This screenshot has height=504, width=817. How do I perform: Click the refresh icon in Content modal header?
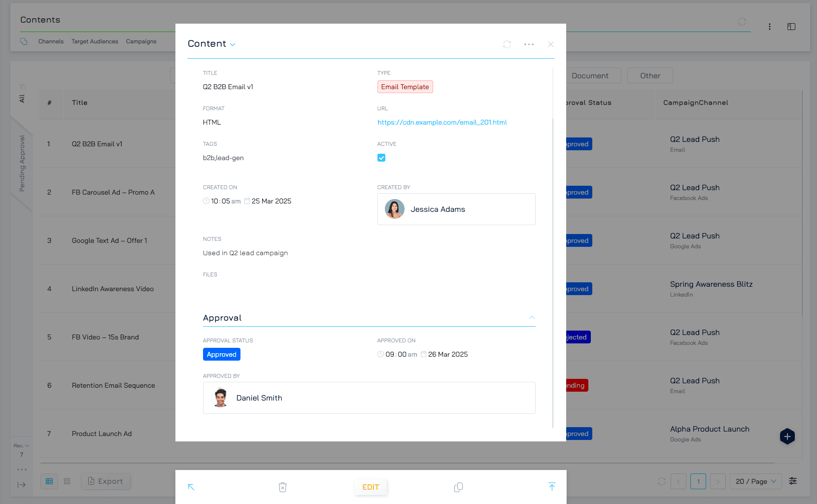(507, 44)
